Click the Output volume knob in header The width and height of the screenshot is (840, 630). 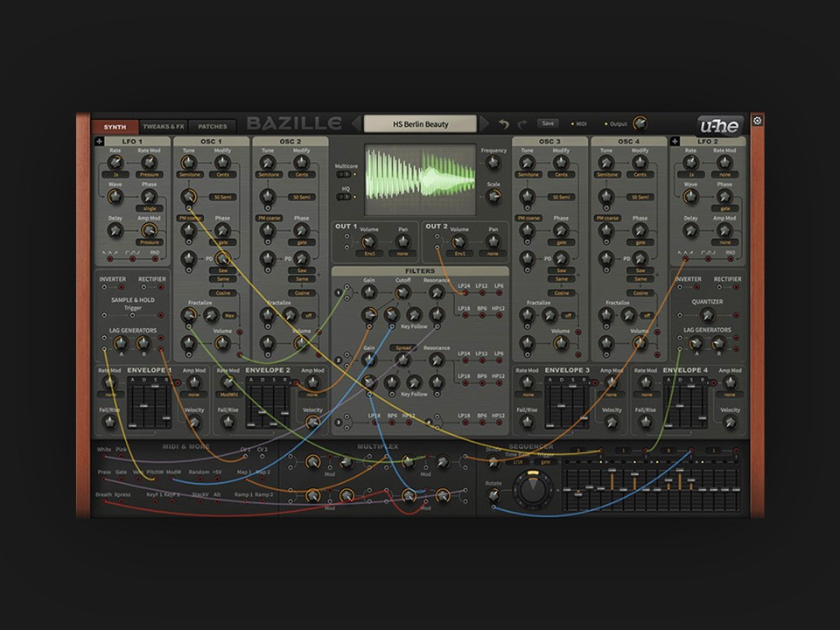[x=639, y=123]
